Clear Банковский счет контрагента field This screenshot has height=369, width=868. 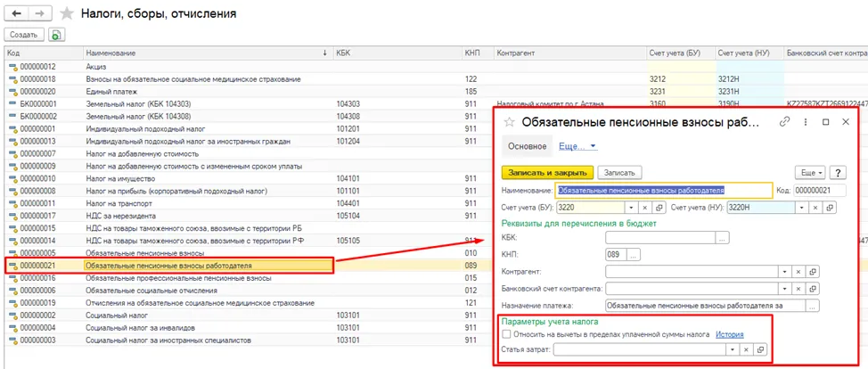[x=798, y=289]
